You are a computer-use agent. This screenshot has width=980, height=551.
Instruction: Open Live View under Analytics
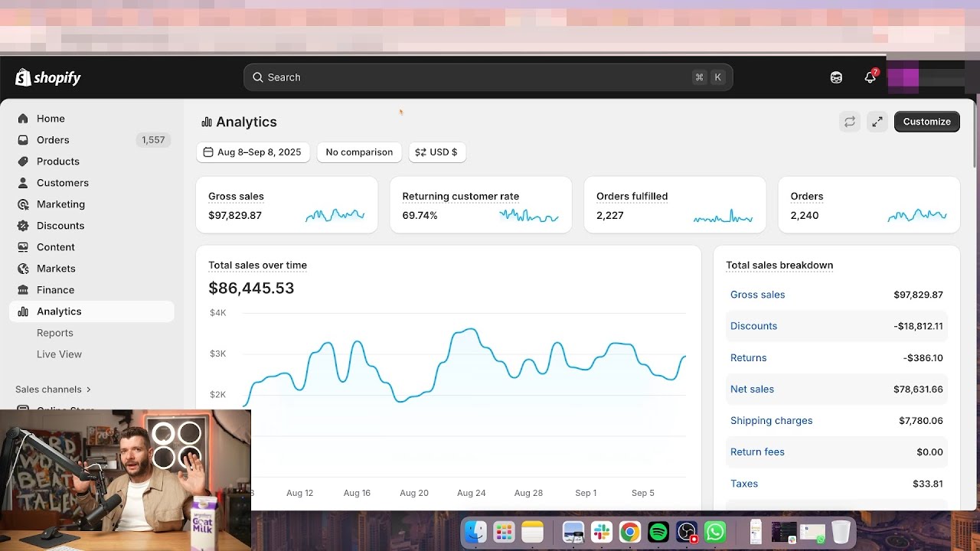pyautogui.click(x=59, y=354)
